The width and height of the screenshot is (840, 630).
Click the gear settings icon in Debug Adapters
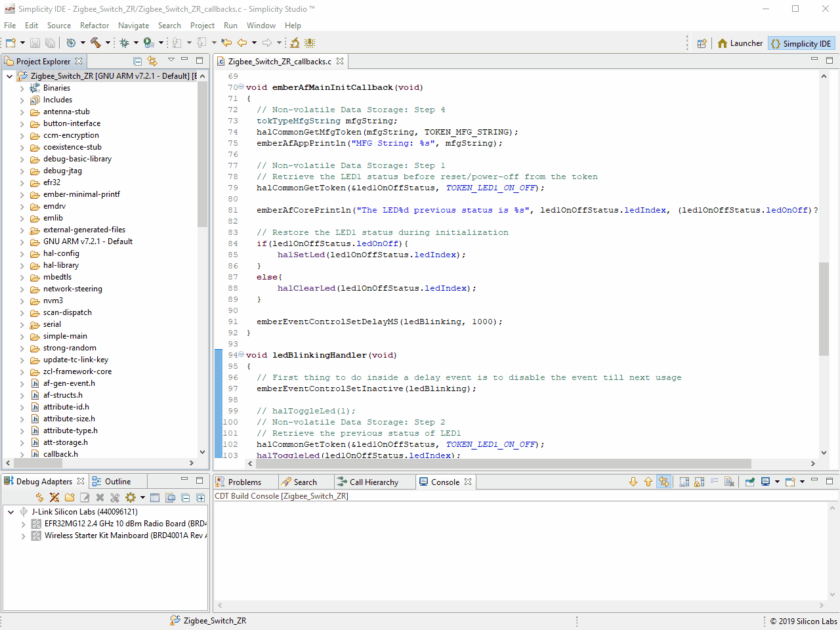point(131,497)
